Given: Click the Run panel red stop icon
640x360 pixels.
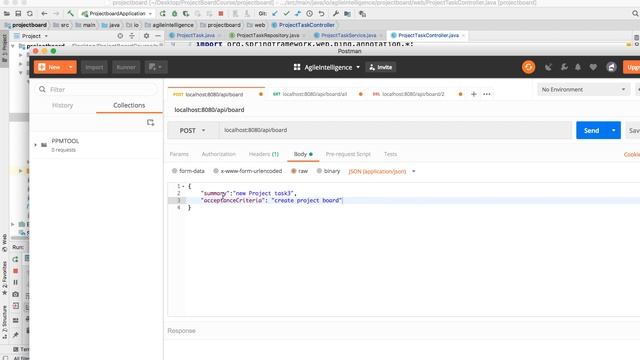Looking at the screenshot, I should pyautogui.click(x=16, y=271).
